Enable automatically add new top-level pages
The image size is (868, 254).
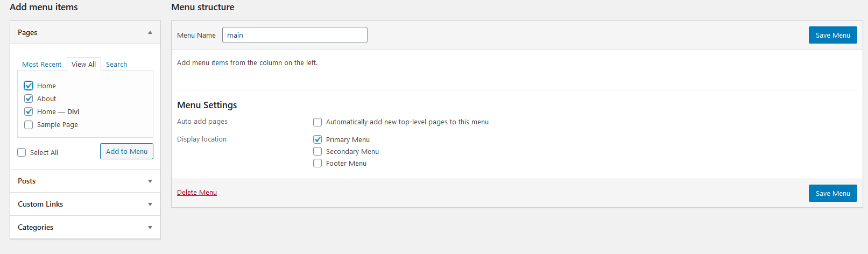(317, 122)
